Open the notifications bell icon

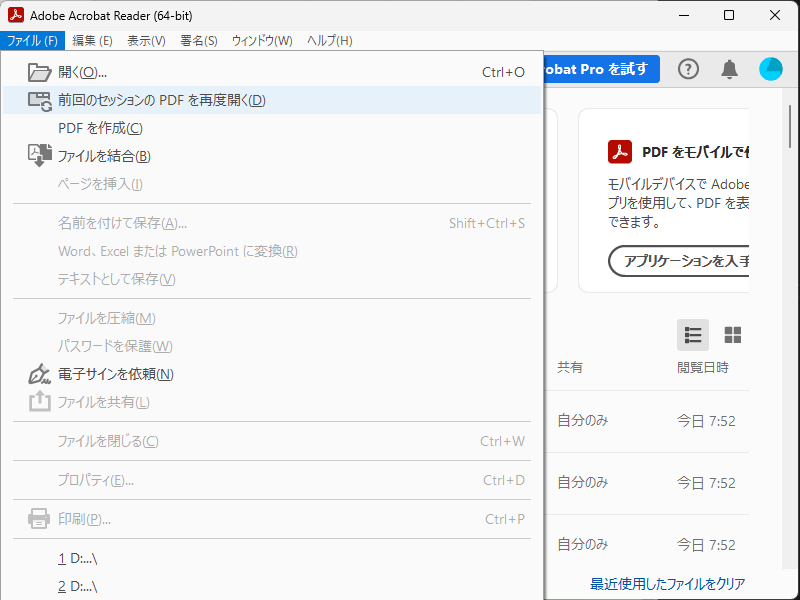pyautogui.click(x=729, y=69)
